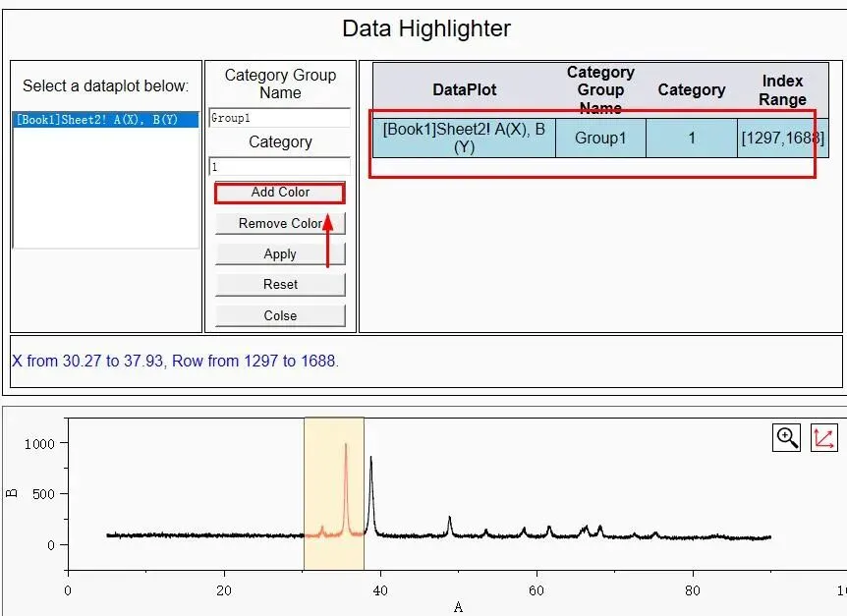Click the y-axis label B

pyautogui.click(x=12, y=493)
